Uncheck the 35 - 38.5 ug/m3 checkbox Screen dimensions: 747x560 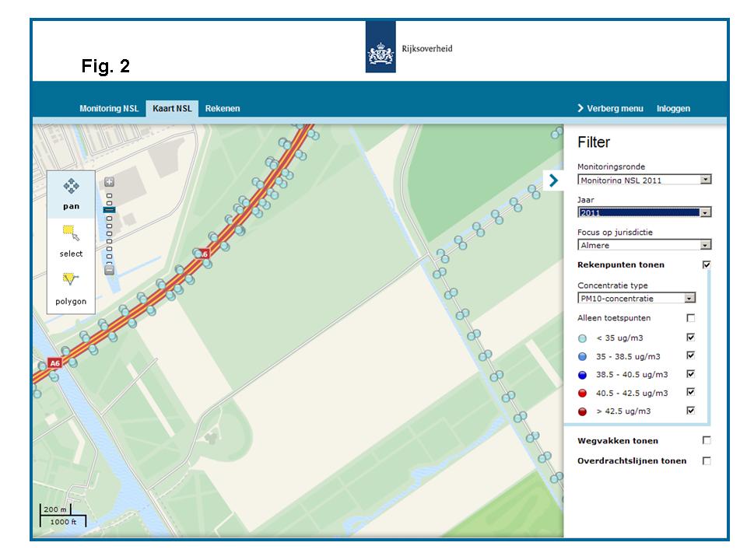[x=691, y=355]
